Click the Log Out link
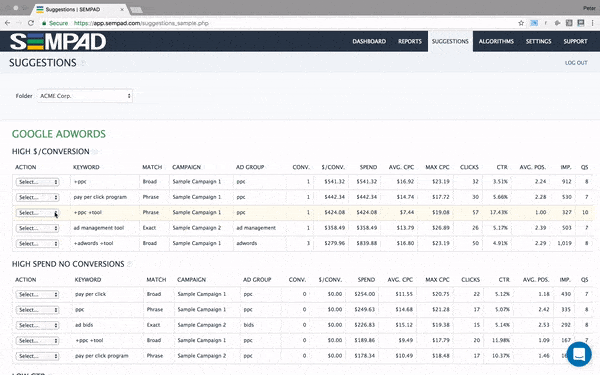 [576, 63]
